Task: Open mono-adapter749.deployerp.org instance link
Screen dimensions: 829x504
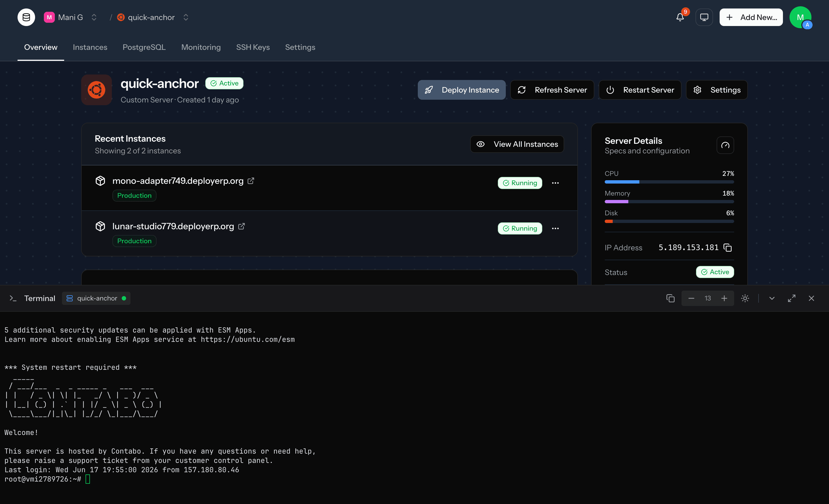Action: point(178,181)
